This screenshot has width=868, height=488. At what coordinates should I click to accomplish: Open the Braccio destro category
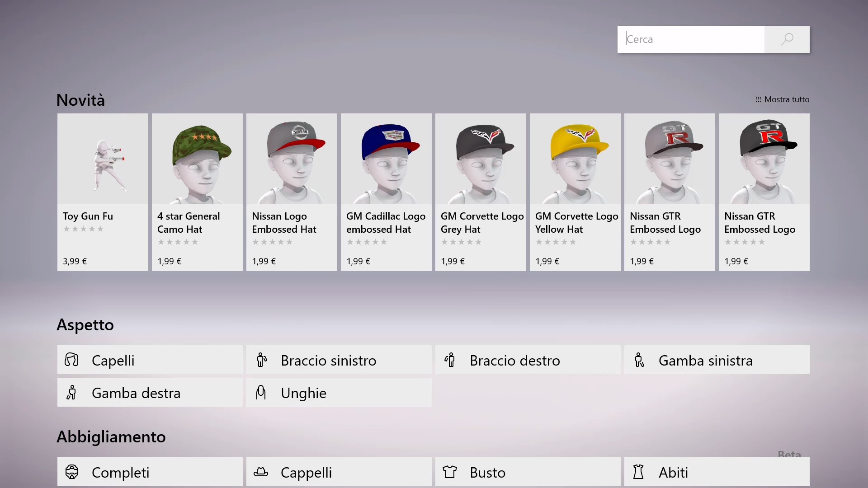pos(528,360)
